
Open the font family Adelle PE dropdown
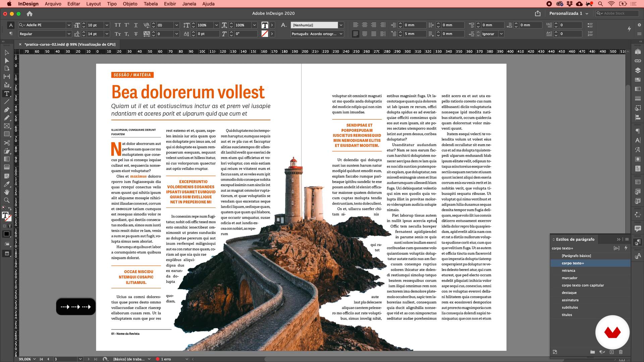point(68,25)
